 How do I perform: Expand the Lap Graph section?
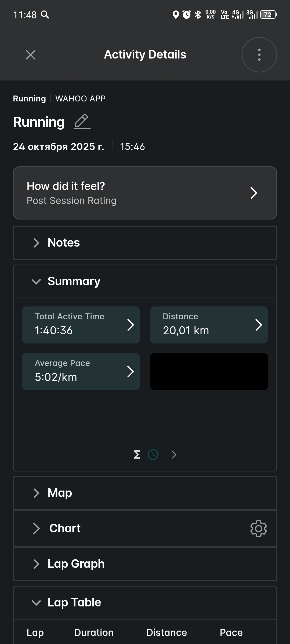145,564
